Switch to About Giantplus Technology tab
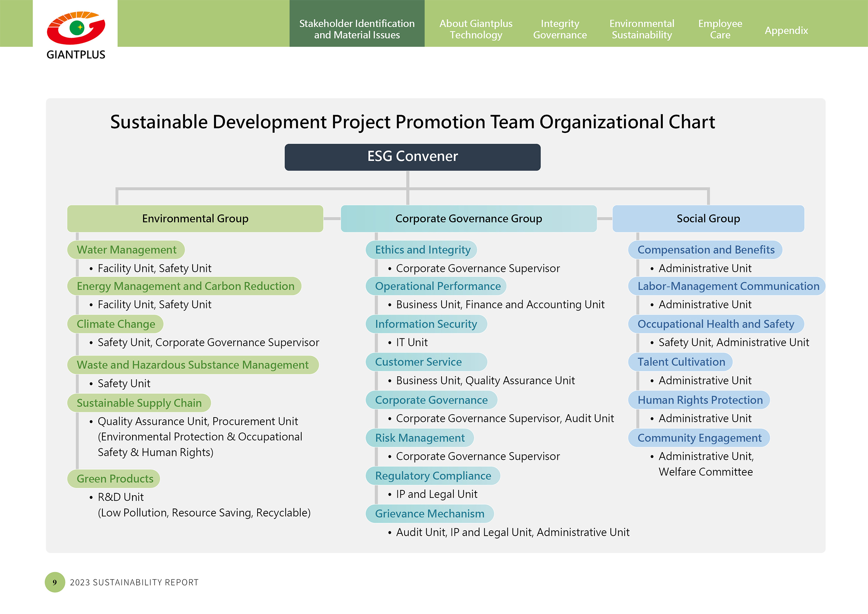Screen dimensions: 868x614 click(476, 29)
